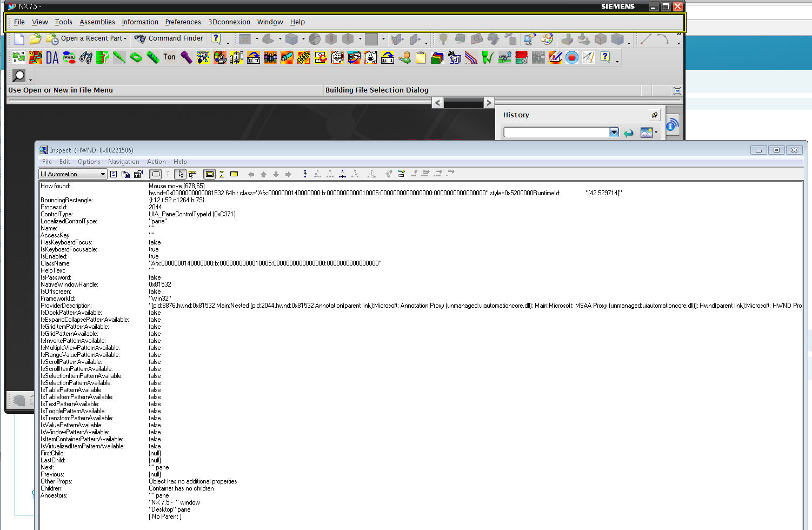
Task: Click the Ton toolbar icon
Action: tap(169, 57)
